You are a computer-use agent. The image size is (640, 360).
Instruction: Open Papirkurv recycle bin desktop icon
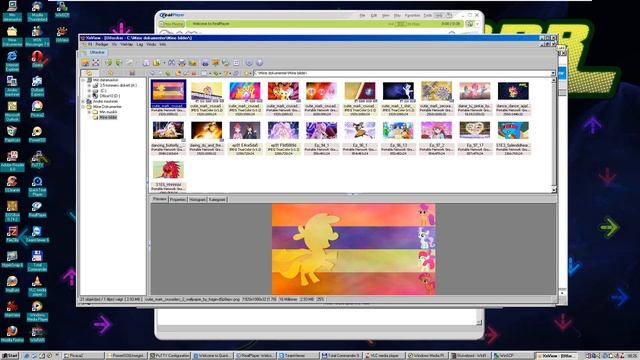click(x=12, y=134)
